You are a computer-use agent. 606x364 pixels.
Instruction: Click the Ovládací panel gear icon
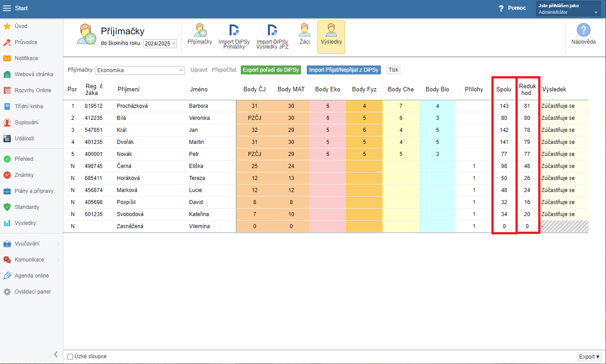[7, 292]
